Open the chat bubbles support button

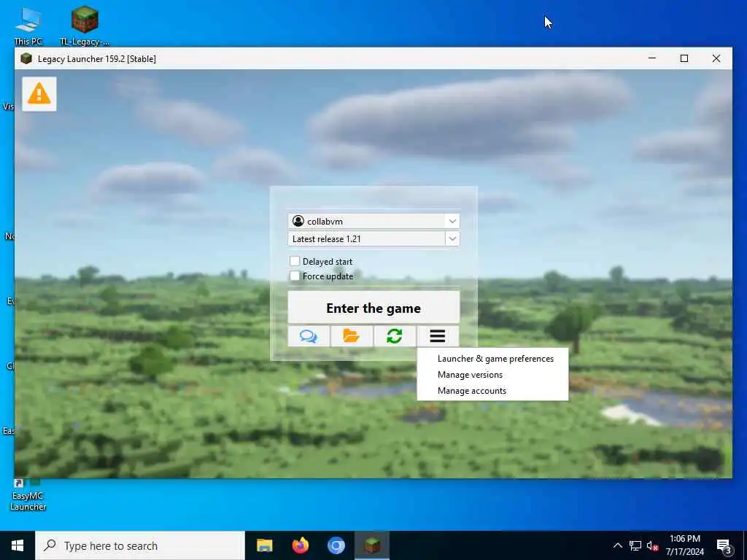(309, 336)
